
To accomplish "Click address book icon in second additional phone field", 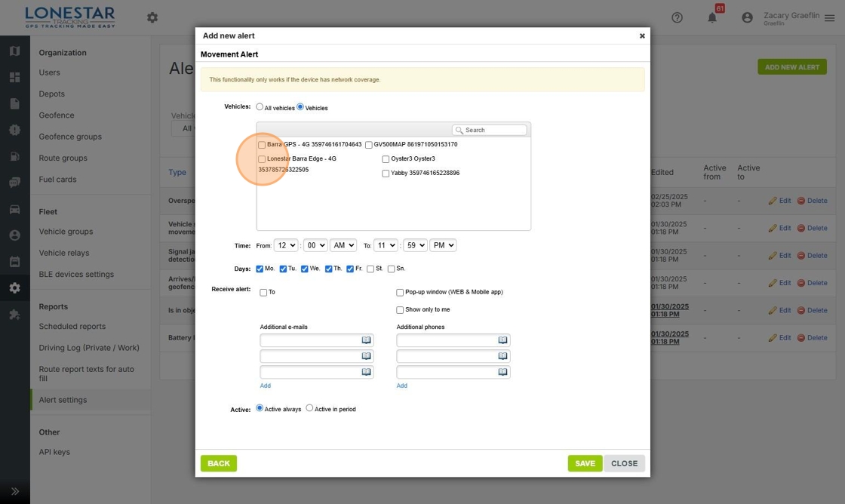I will click(x=502, y=356).
